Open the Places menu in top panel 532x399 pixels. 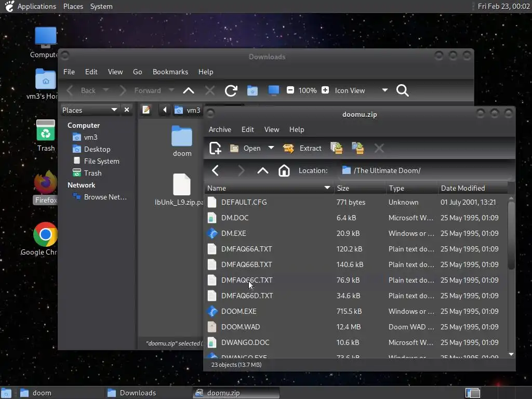click(x=73, y=6)
